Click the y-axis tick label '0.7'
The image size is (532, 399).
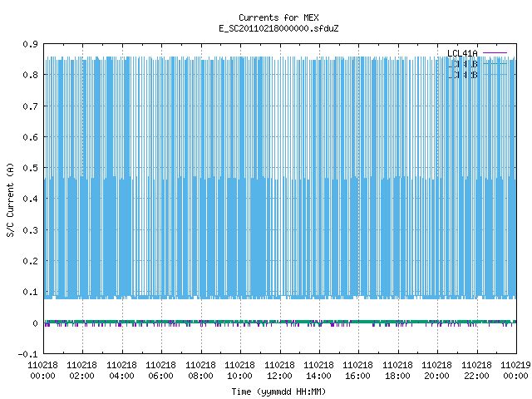click(x=30, y=106)
